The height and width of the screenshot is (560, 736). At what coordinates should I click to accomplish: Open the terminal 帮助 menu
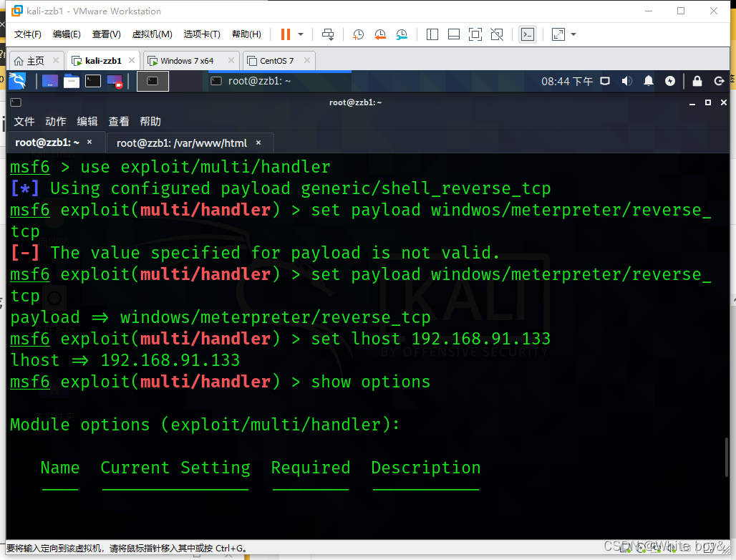[x=150, y=122]
